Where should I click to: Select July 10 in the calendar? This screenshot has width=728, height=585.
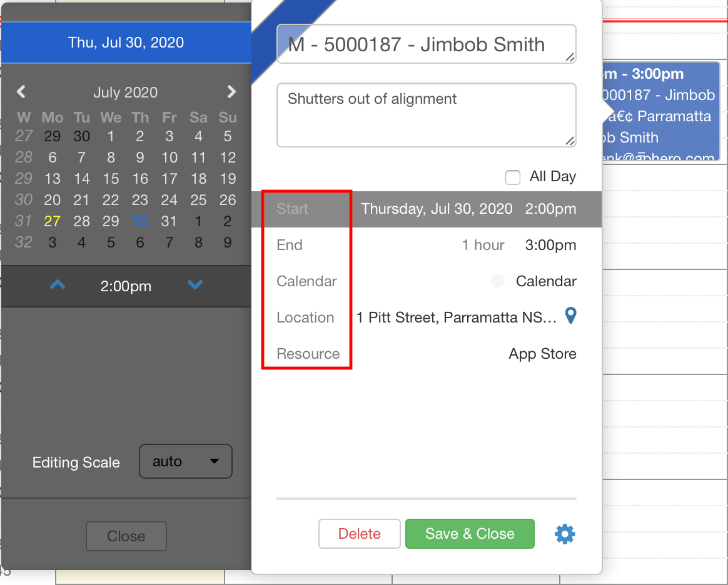pyautogui.click(x=169, y=157)
